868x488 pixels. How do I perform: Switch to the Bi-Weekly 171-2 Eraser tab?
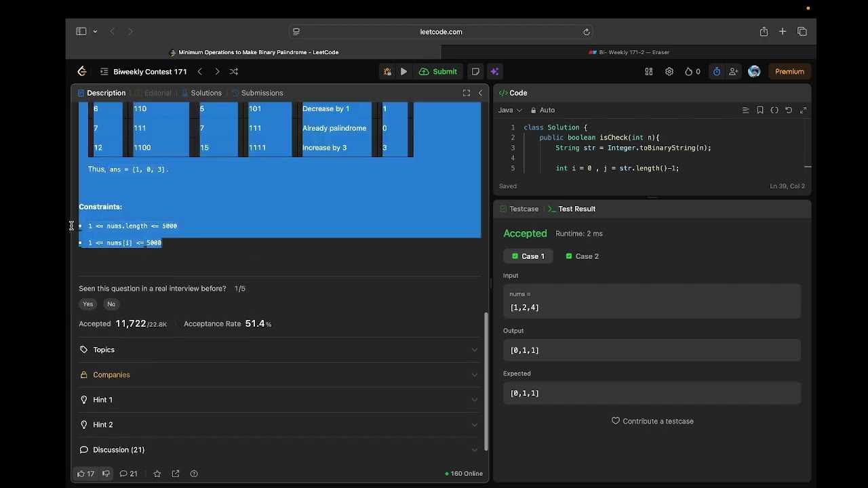point(629,52)
